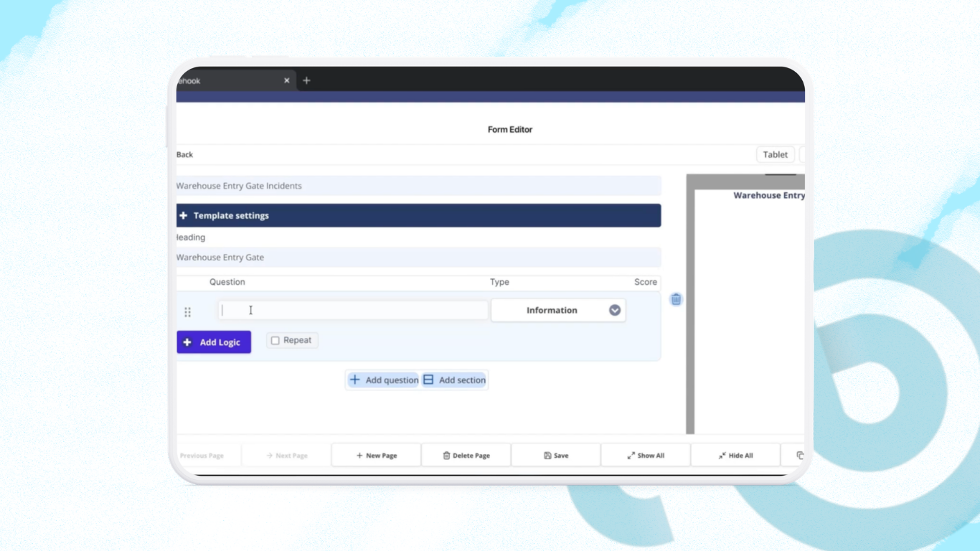Close the browser tab

(287, 80)
